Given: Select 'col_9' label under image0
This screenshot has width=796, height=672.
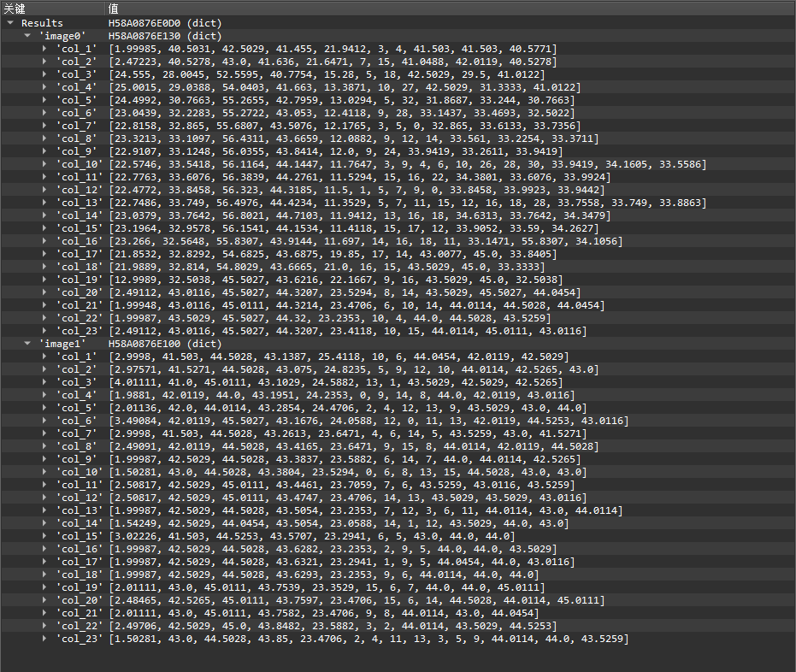Looking at the screenshot, I should click(x=76, y=151).
